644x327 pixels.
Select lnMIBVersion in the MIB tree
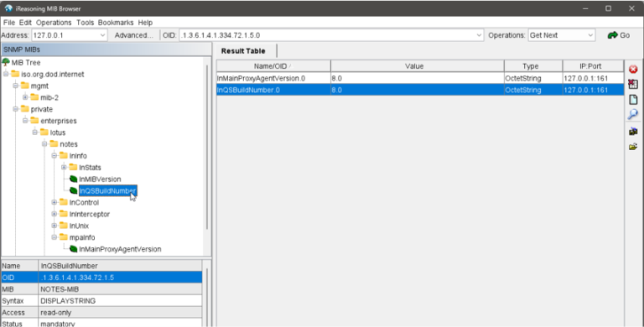(100, 179)
